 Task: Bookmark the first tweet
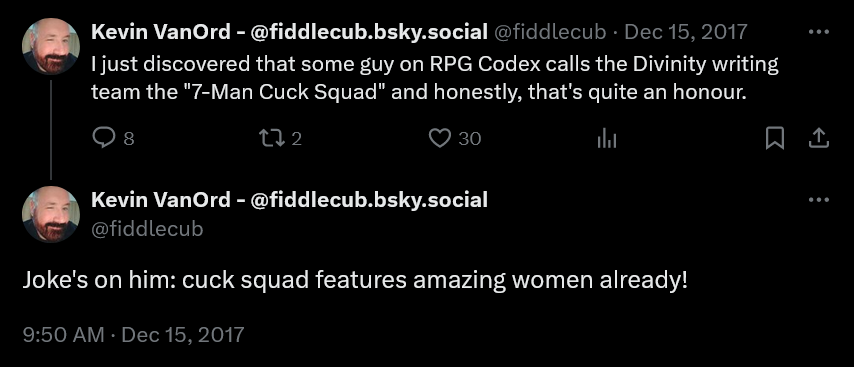(x=774, y=138)
